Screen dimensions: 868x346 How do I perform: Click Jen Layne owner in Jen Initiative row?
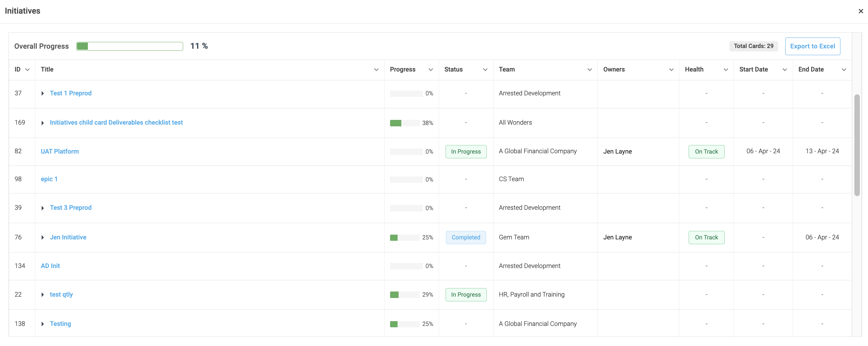point(617,237)
